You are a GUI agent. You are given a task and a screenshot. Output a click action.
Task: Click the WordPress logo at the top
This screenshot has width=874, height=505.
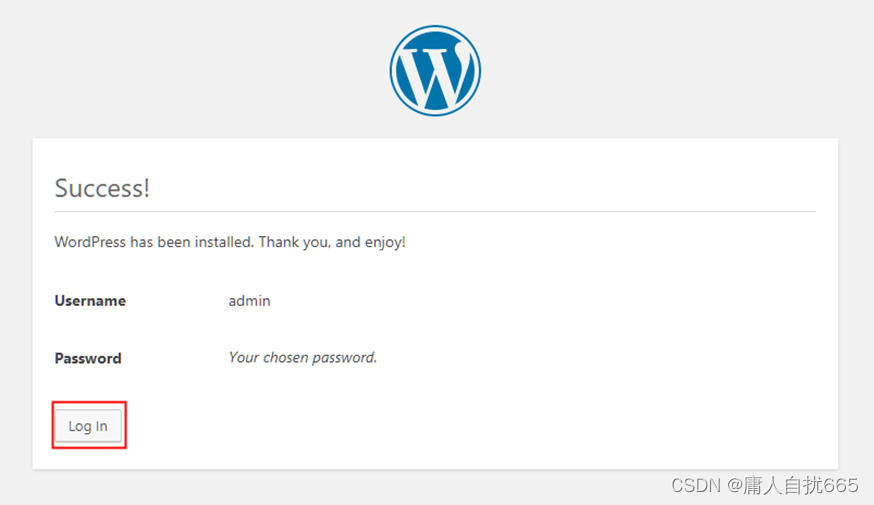point(435,71)
